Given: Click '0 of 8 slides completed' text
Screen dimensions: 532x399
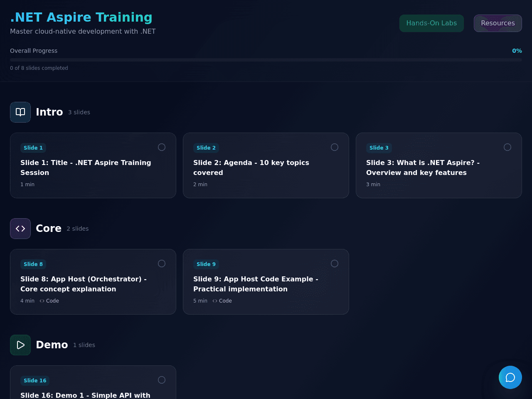Looking at the screenshot, I should [39, 68].
